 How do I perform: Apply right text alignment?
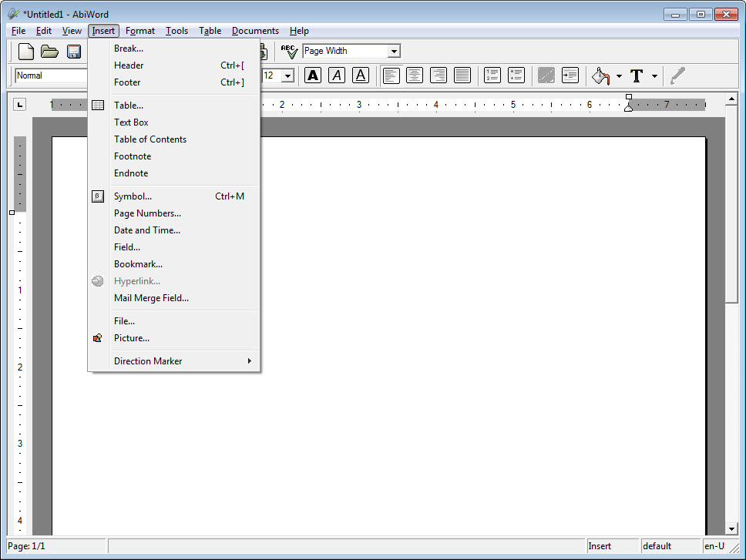pyautogui.click(x=438, y=75)
